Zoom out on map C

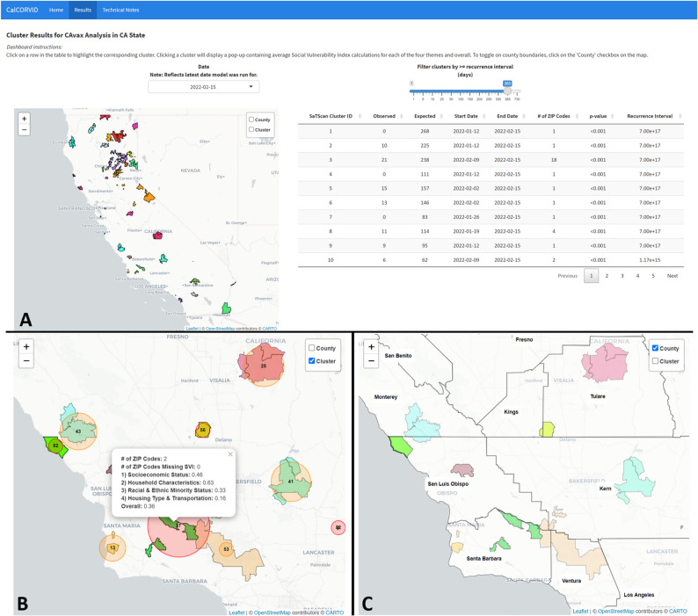371,361
